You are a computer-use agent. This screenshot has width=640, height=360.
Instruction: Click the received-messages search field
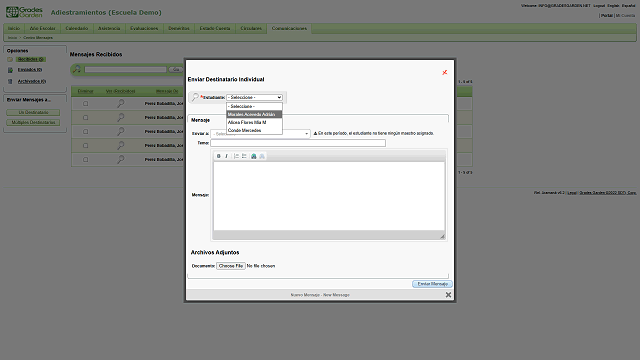click(x=125, y=69)
